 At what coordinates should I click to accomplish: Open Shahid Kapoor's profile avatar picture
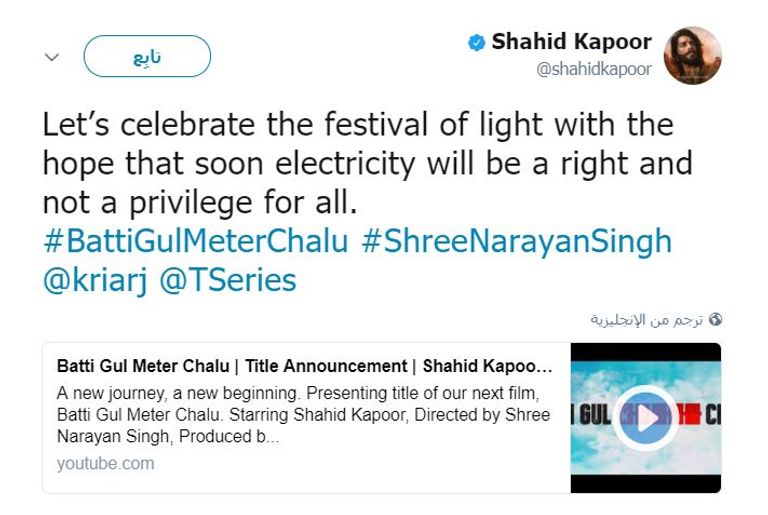tap(692, 56)
